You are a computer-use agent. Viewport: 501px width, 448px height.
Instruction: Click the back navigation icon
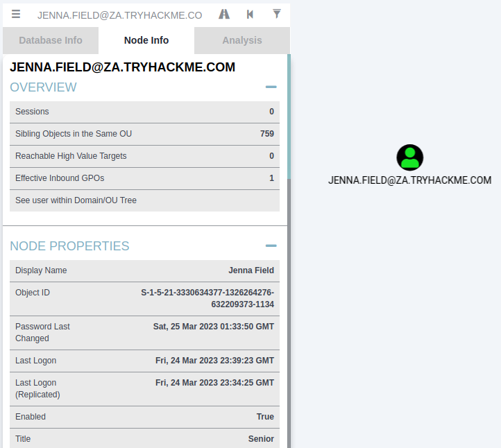click(250, 14)
